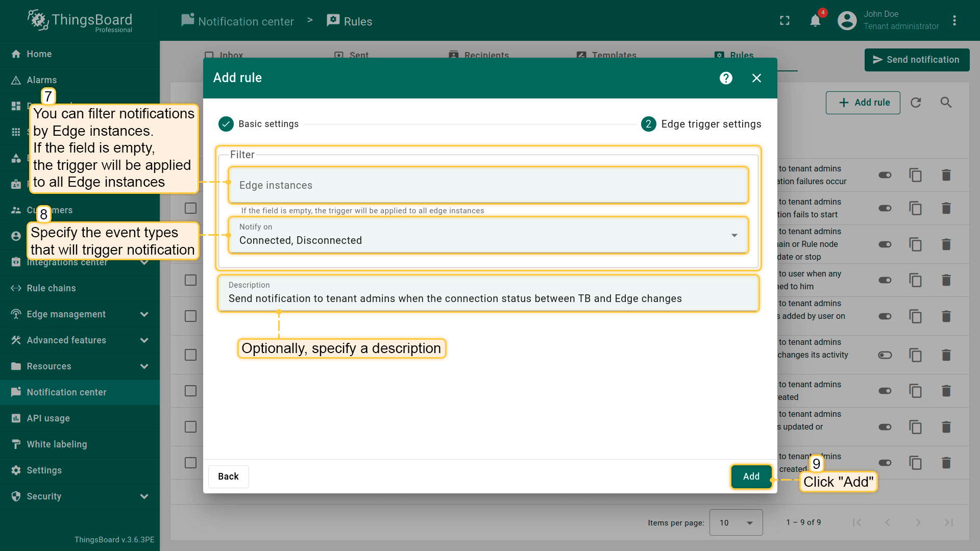Screen dimensions: 980x551
Task: Check the last rule row checkbox
Action: 190,463
